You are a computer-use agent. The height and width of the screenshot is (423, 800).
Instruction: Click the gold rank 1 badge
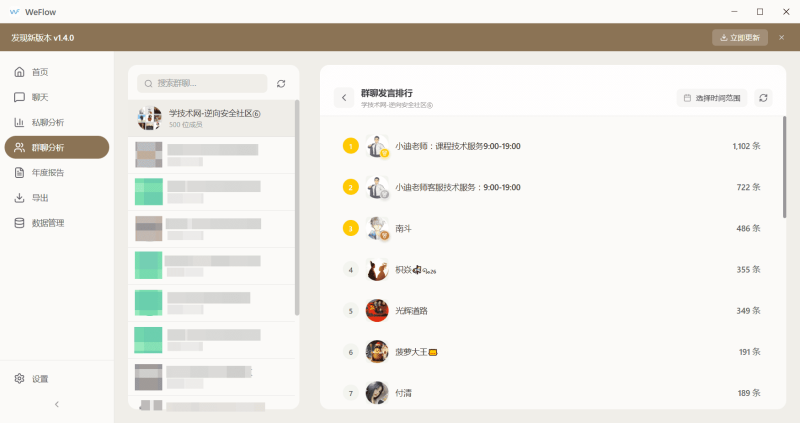(351, 146)
